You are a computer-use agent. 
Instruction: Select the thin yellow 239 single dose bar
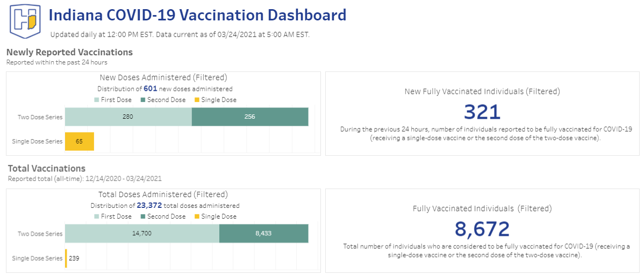[66, 258]
